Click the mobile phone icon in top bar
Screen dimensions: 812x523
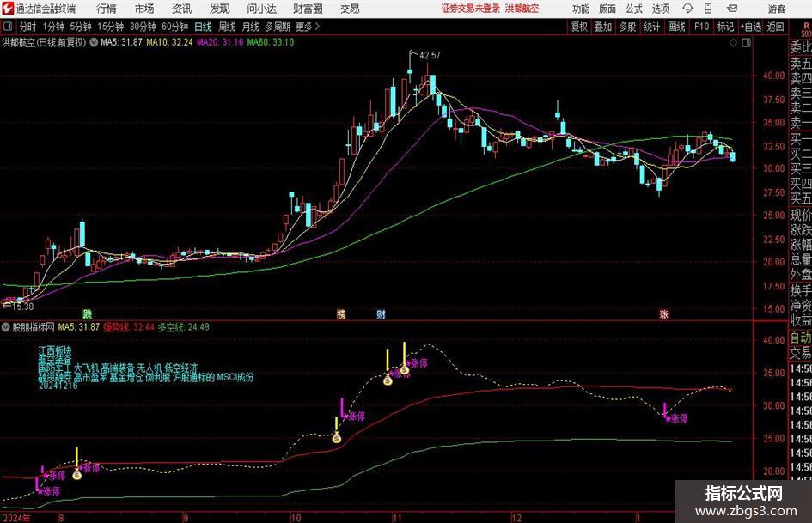coord(708,9)
